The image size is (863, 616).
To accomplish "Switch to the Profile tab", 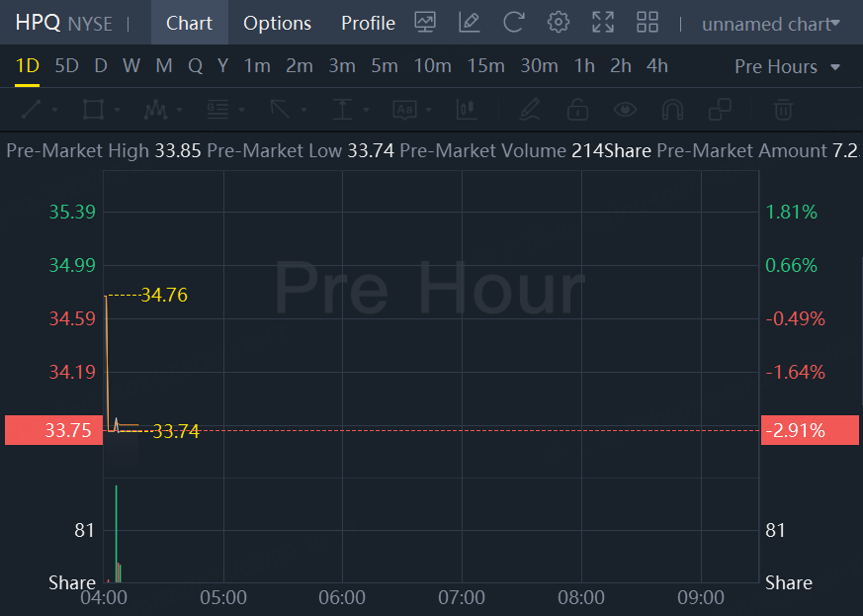I will point(368,23).
